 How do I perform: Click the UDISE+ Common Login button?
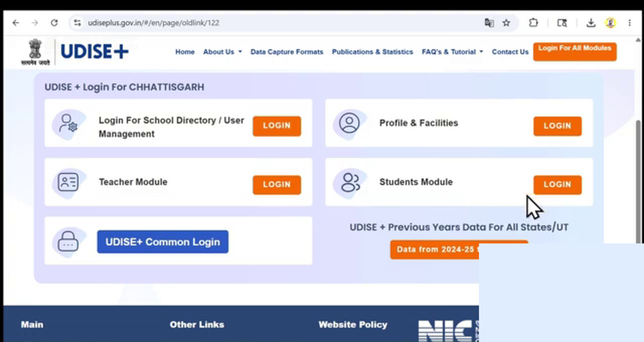[163, 242]
